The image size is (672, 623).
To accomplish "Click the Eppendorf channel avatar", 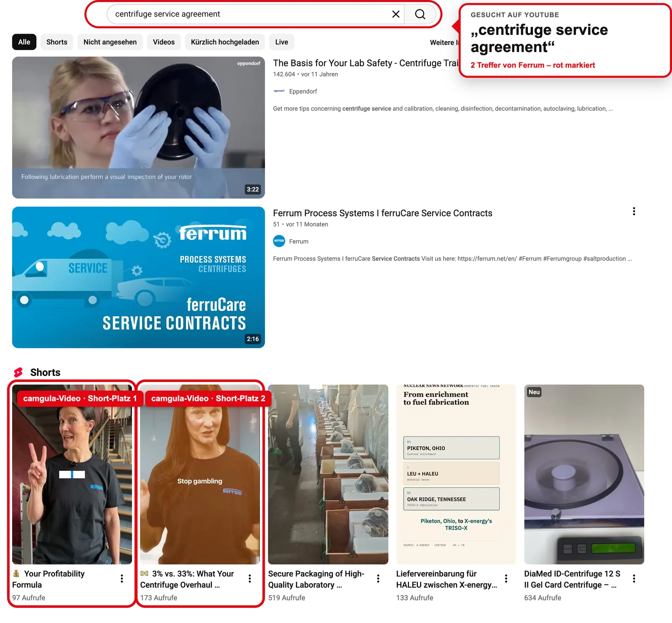I will [279, 91].
